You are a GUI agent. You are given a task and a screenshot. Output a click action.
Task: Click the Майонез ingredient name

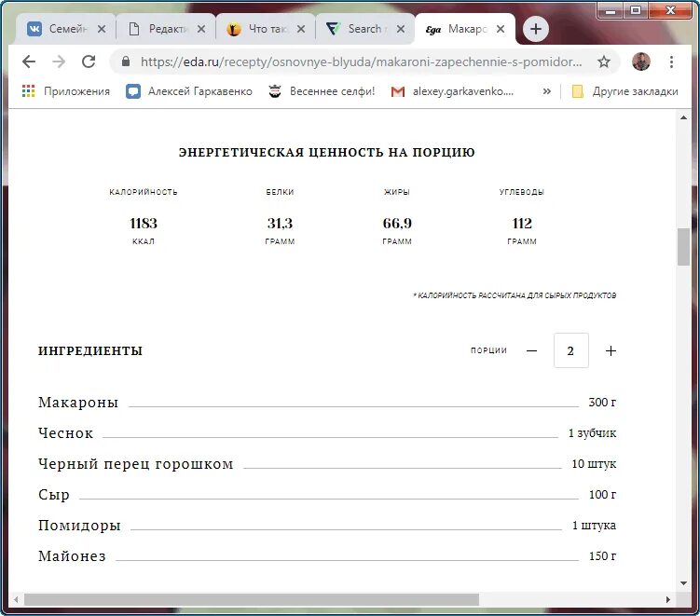click(72, 556)
